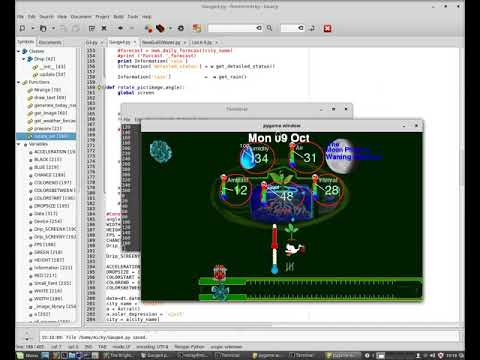Collapse the Classes tree node
Screen dimensions: 480x360
(19, 51)
